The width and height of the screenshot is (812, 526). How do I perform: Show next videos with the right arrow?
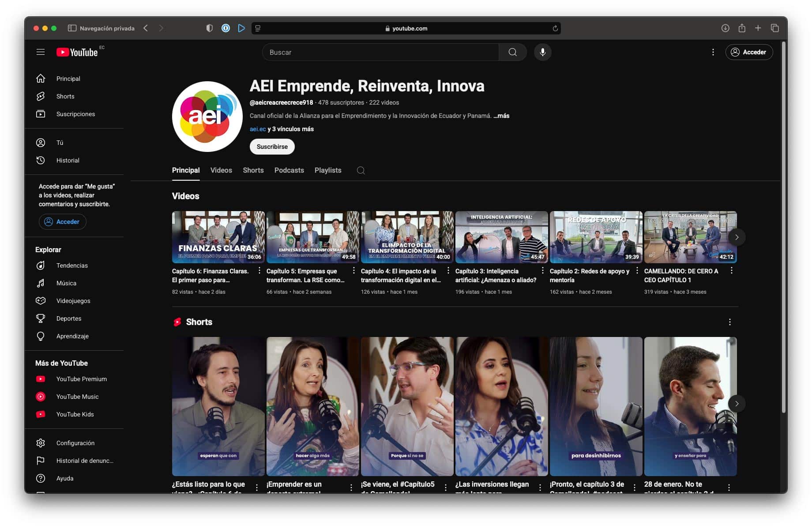pos(737,237)
